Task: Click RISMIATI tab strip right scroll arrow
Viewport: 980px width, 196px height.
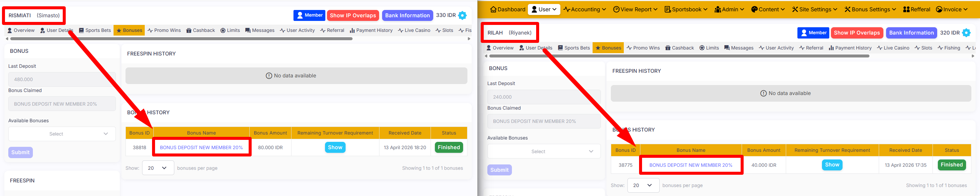Action: (x=469, y=39)
